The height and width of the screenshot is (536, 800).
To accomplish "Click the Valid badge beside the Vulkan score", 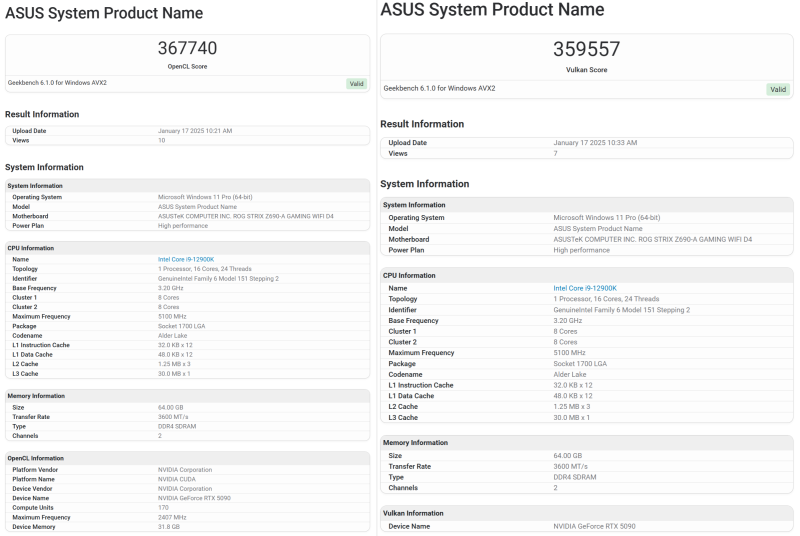I will point(778,89).
